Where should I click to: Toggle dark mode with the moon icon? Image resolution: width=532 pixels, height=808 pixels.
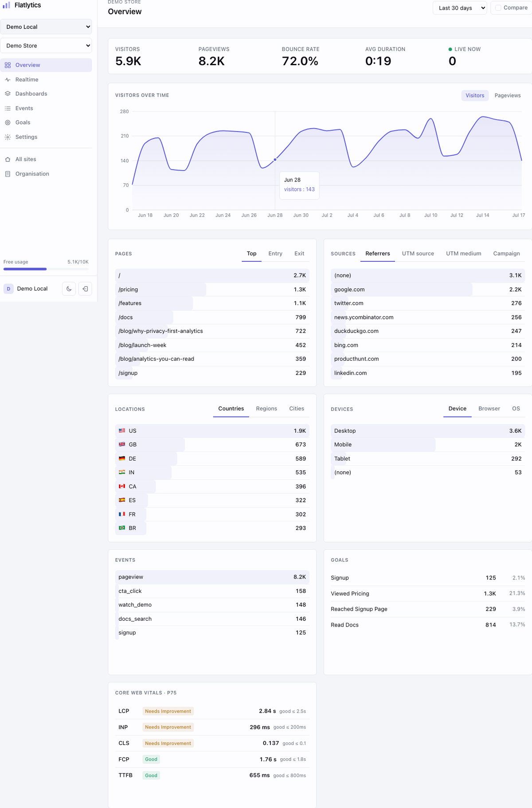pos(69,289)
